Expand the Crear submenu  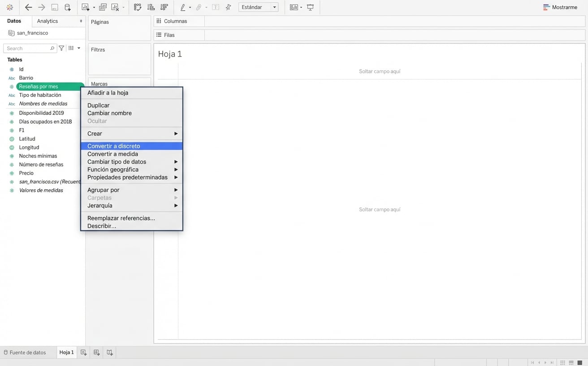[131, 134]
